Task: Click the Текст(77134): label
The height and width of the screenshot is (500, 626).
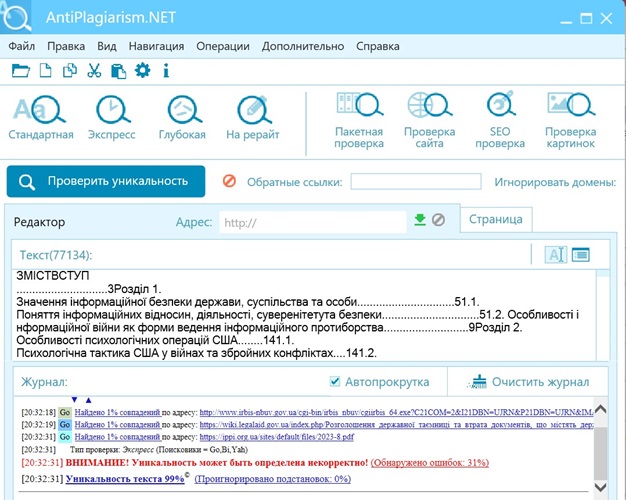Action: coord(56,255)
